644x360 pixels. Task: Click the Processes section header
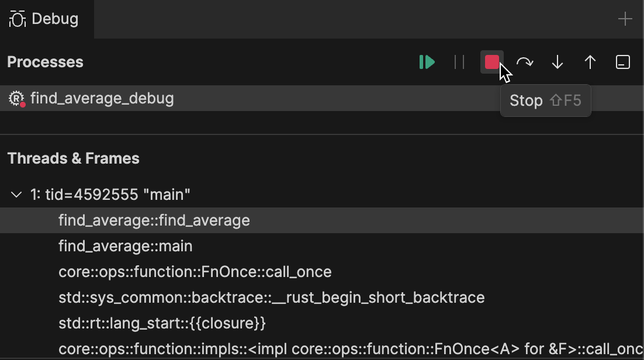click(x=46, y=62)
